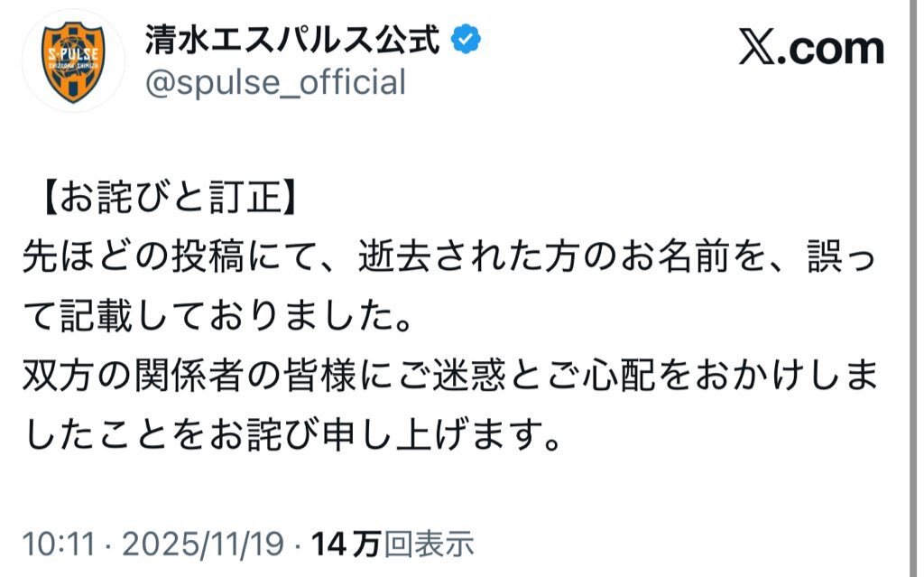Click the 回表示 views label
The image size is (924, 577).
point(428,544)
